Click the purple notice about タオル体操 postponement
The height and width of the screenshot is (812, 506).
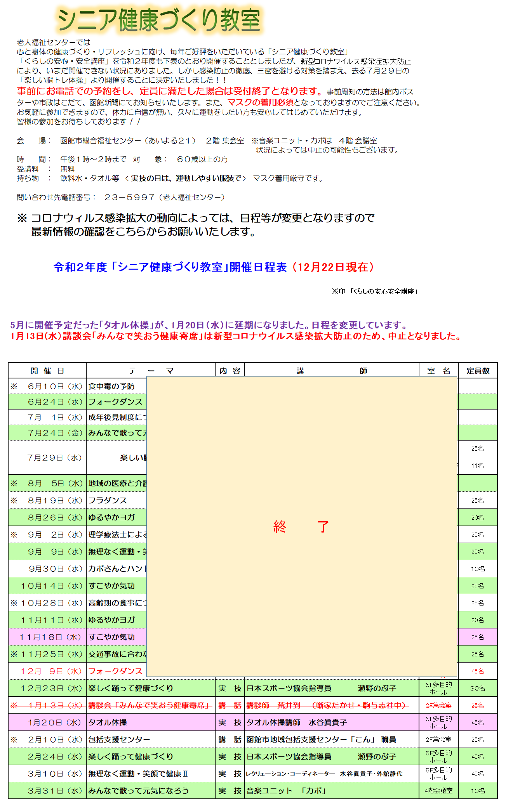point(210,325)
